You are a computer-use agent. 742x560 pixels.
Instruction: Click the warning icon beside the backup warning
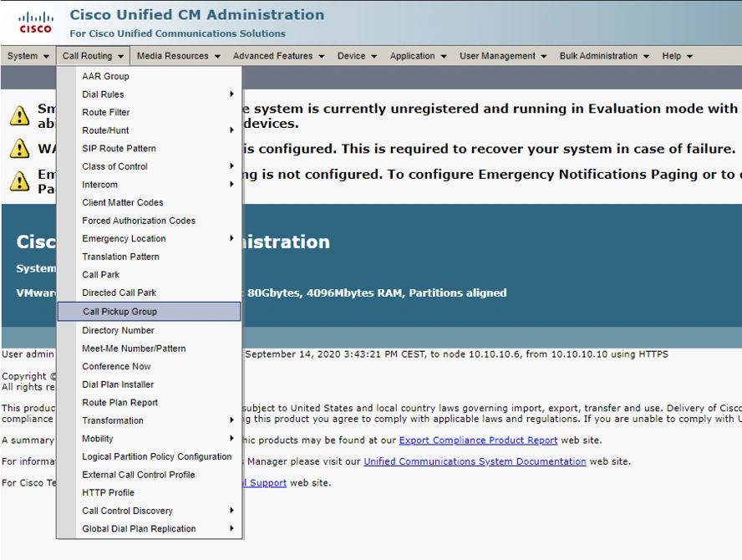coord(19,148)
